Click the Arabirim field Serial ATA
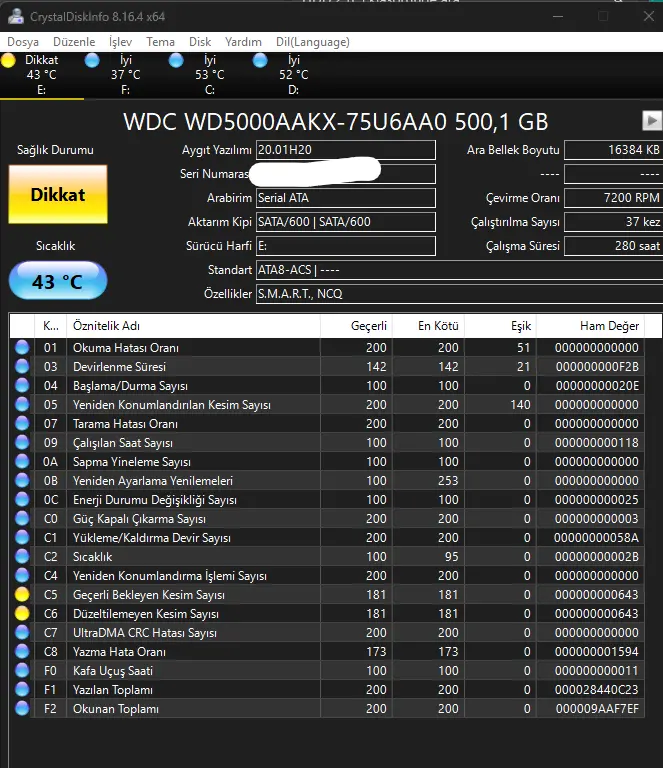 tap(346, 198)
